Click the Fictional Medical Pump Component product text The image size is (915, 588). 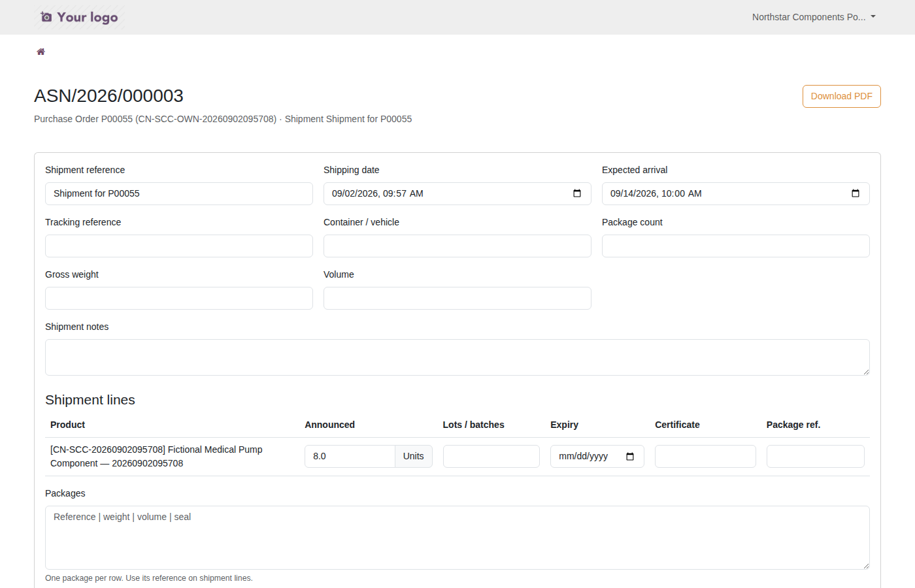[x=156, y=456]
